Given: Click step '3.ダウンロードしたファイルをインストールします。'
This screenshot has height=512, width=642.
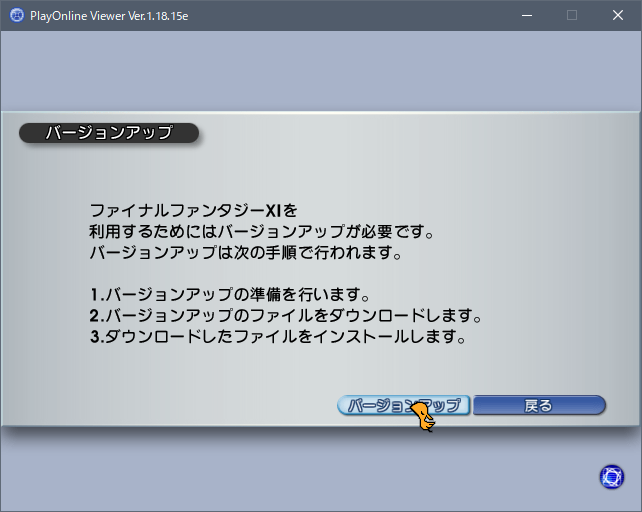Looking at the screenshot, I should 278,337.
